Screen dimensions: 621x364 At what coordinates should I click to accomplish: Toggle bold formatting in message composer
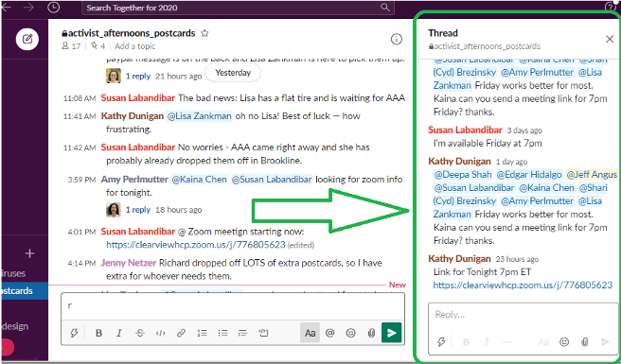pyautogui.click(x=98, y=333)
